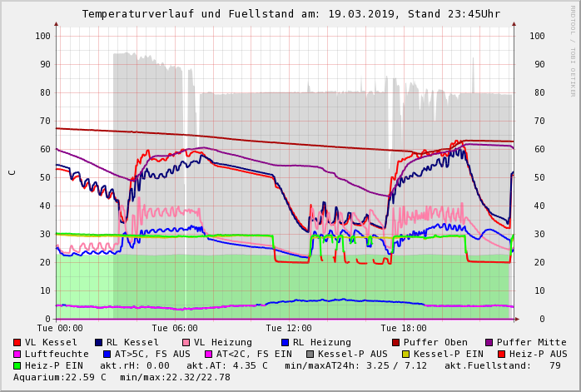Click the akt.AT: 4.35 C value

click(226, 365)
